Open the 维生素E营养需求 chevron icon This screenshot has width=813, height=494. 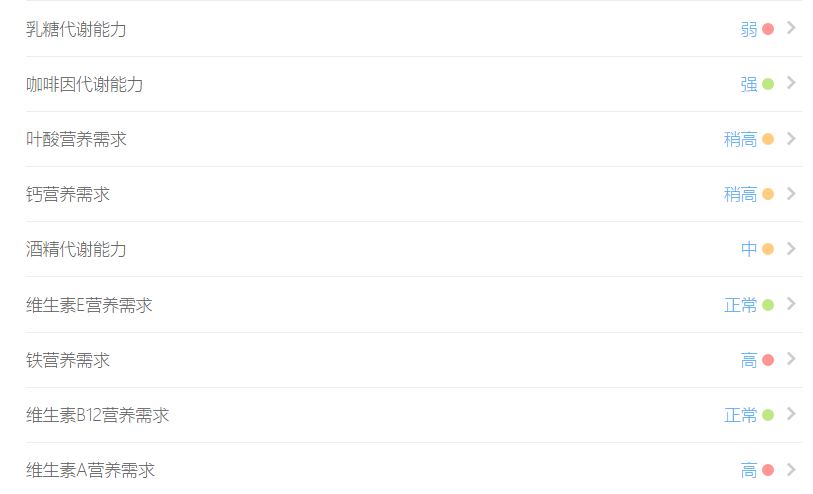[x=791, y=304]
